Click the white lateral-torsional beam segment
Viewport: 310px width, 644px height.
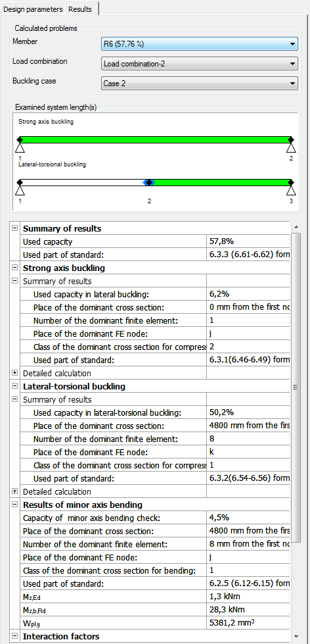[82, 182]
